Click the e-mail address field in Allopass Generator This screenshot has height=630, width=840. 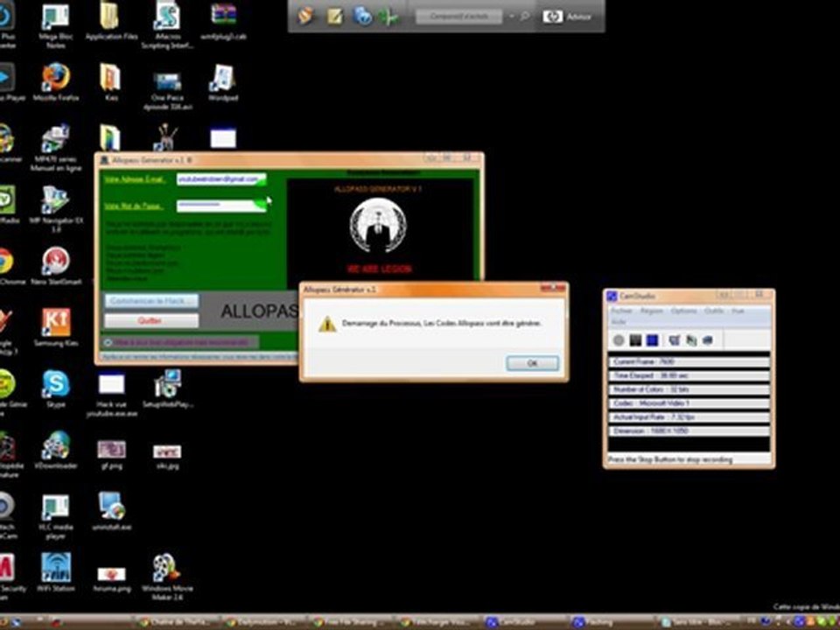click(221, 178)
